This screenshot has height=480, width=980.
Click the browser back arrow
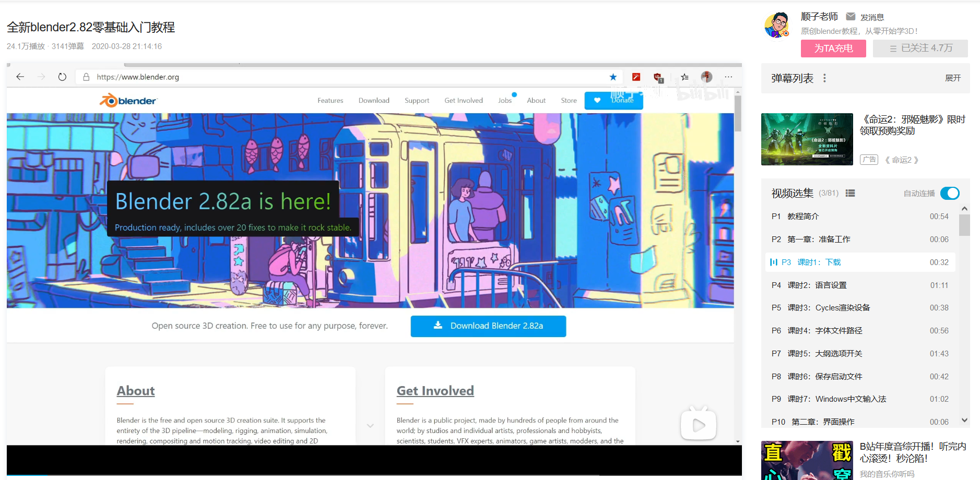[x=20, y=77]
